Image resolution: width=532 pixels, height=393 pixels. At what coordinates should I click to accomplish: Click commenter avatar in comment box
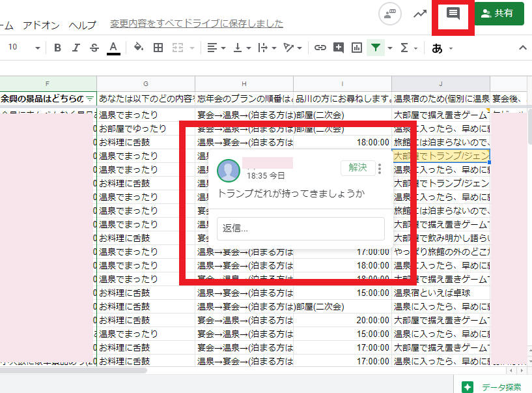229,171
